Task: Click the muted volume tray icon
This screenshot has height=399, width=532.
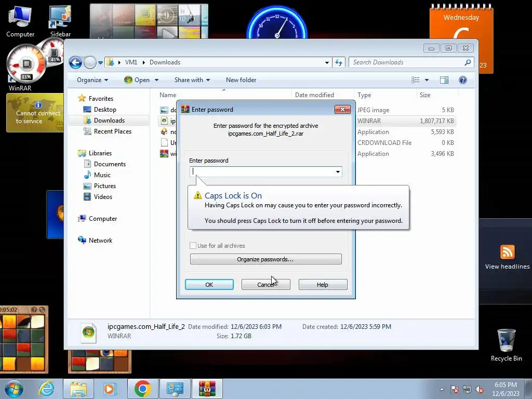Action: point(480,389)
